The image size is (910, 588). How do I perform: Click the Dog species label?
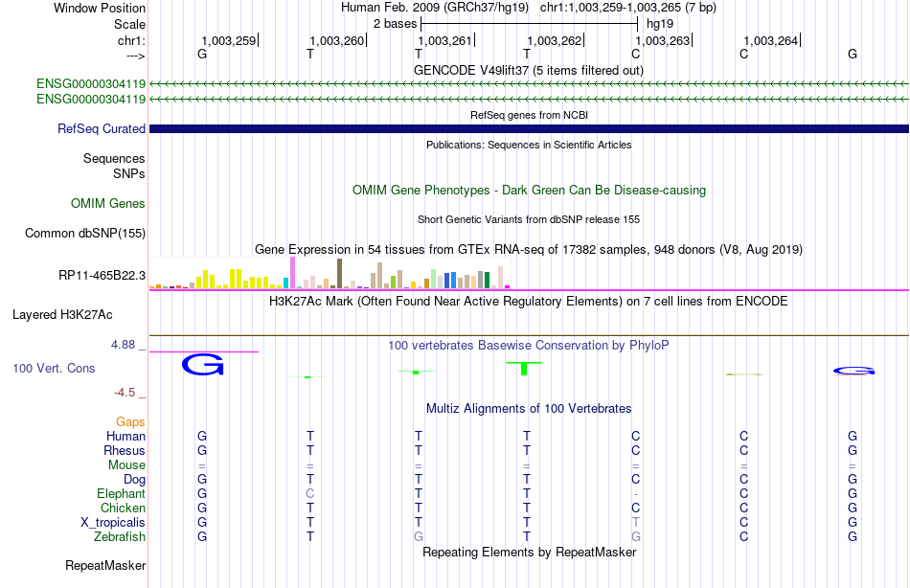135,480
